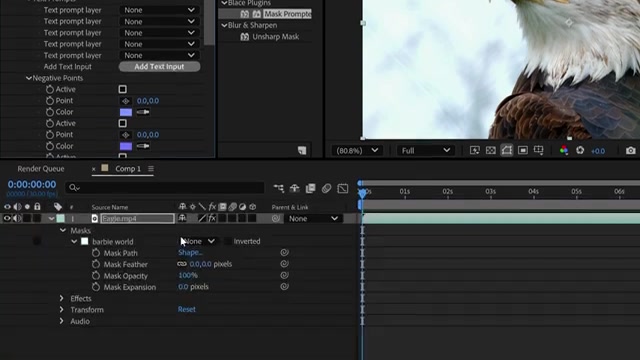This screenshot has width=640, height=360.
Task: Select the Comp 1 timeline tab
Action: (128, 169)
